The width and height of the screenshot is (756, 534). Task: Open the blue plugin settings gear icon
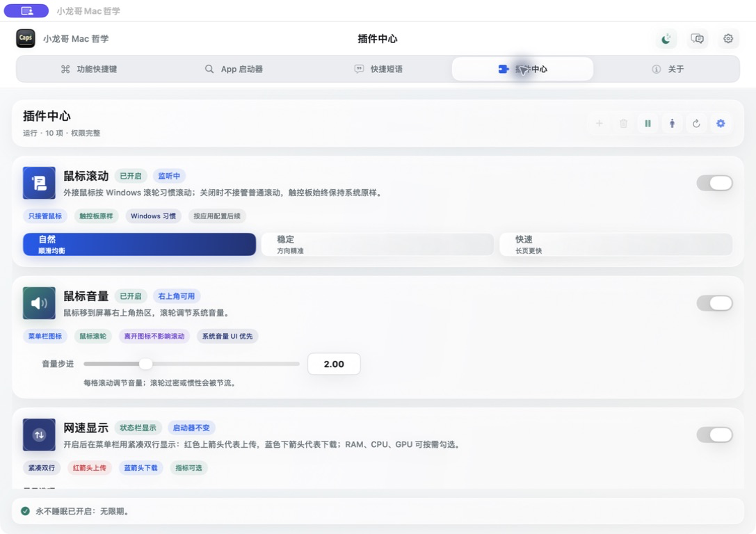[721, 123]
